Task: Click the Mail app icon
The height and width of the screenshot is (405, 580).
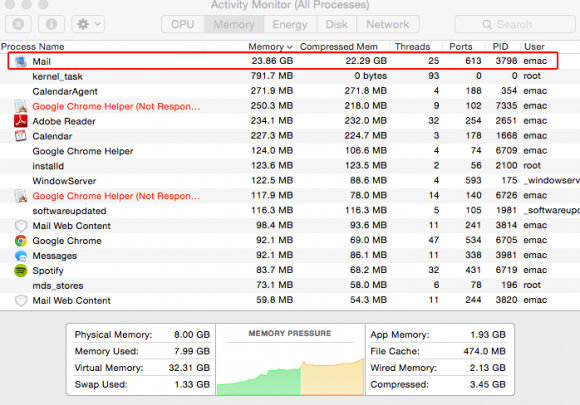Action: (x=21, y=61)
